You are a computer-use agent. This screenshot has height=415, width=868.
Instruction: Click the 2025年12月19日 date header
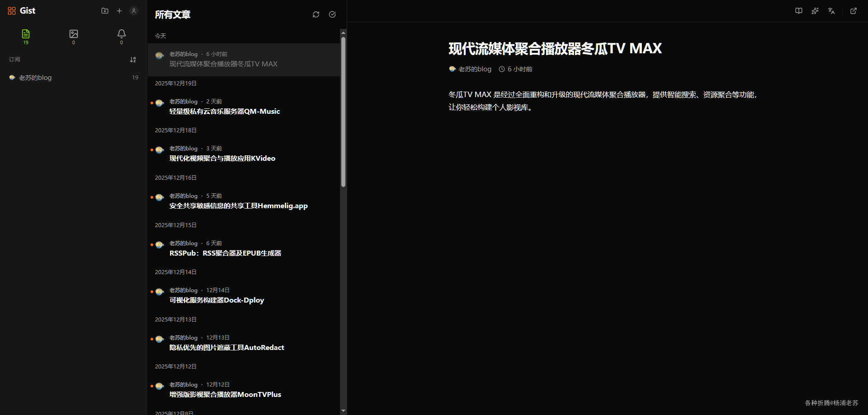[x=176, y=84]
